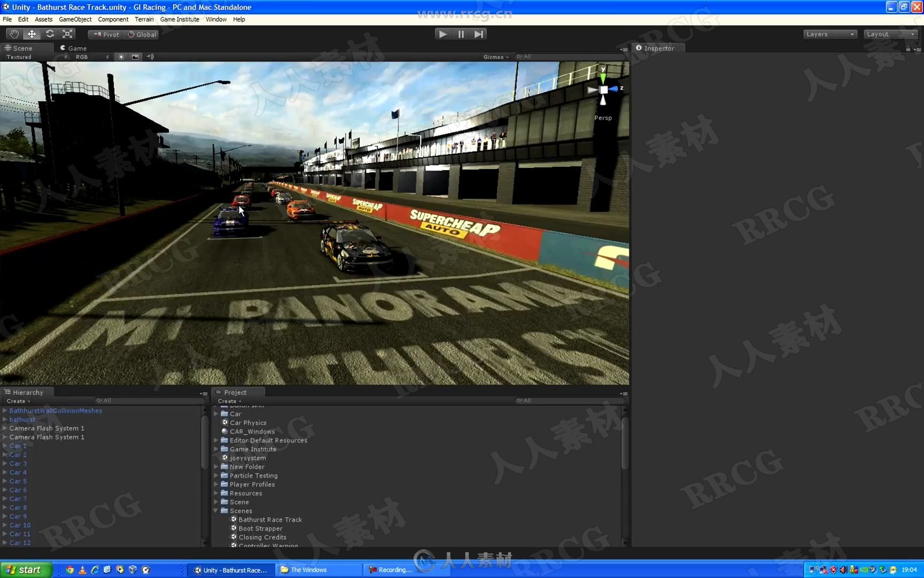
Task: Select the Closing Credits scene
Action: coord(262,537)
